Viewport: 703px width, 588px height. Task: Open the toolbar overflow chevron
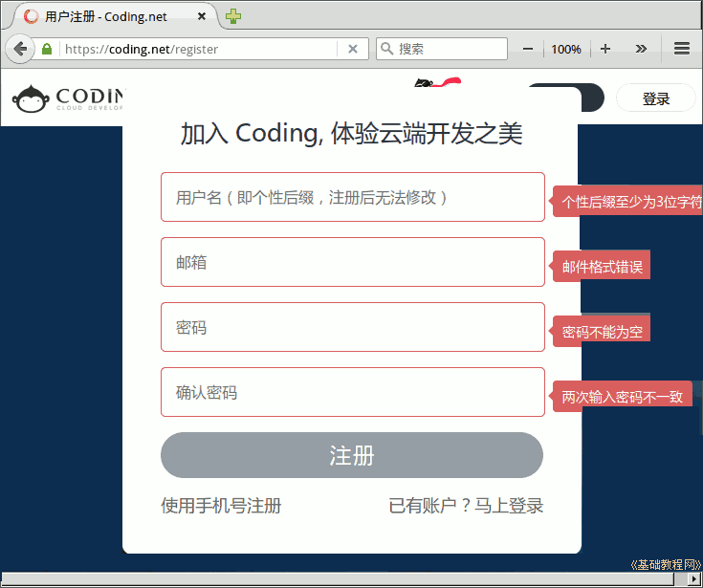[641, 49]
